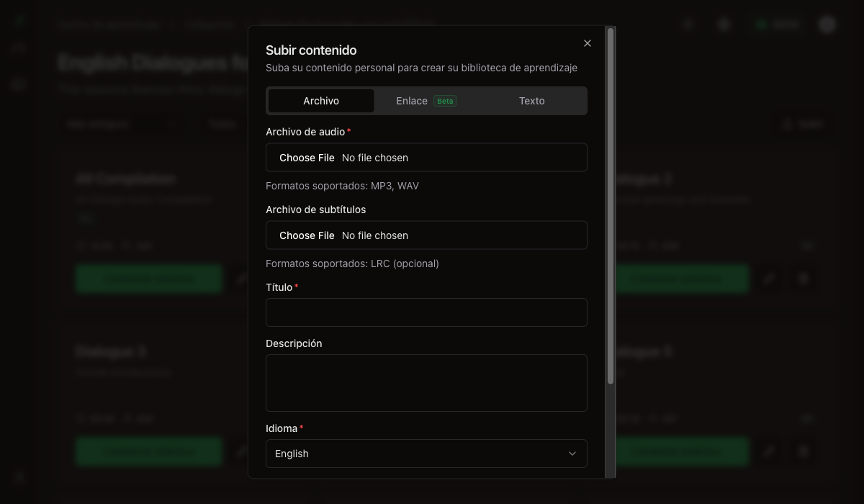864x504 pixels.
Task: Click the dialog's vertical scrollbar thumb
Action: coord(611,205)
